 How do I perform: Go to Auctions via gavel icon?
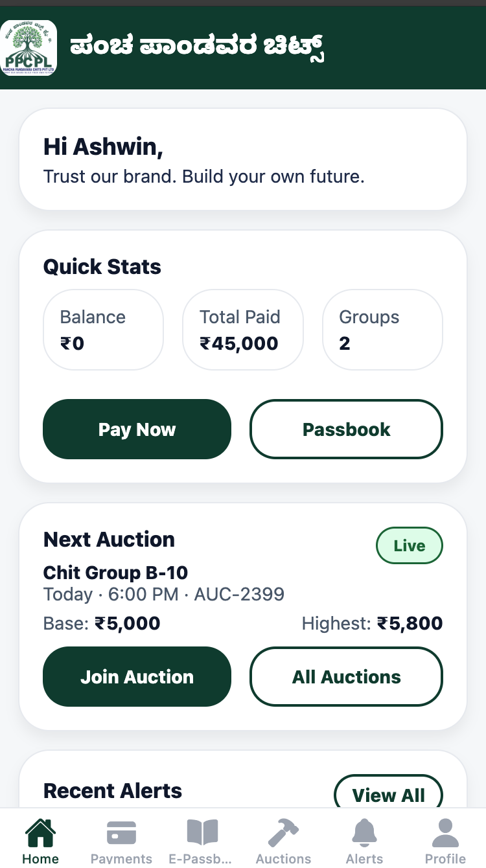[283, 833]
